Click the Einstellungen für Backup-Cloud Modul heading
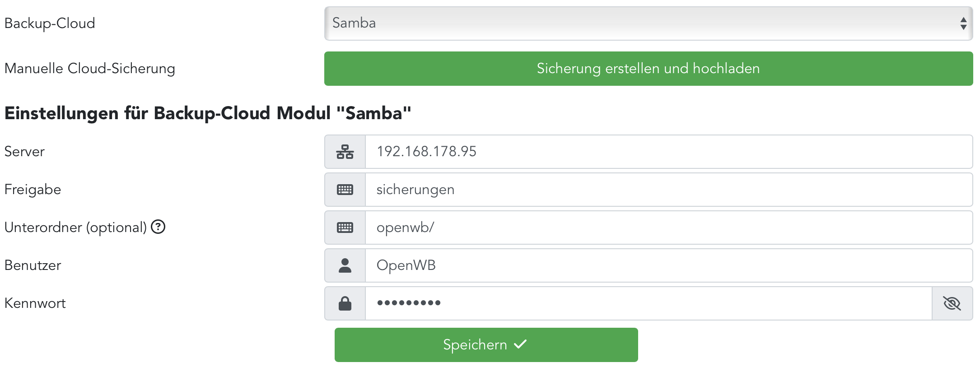The height and width of the screenshot is (381, 980). point(208,113)
